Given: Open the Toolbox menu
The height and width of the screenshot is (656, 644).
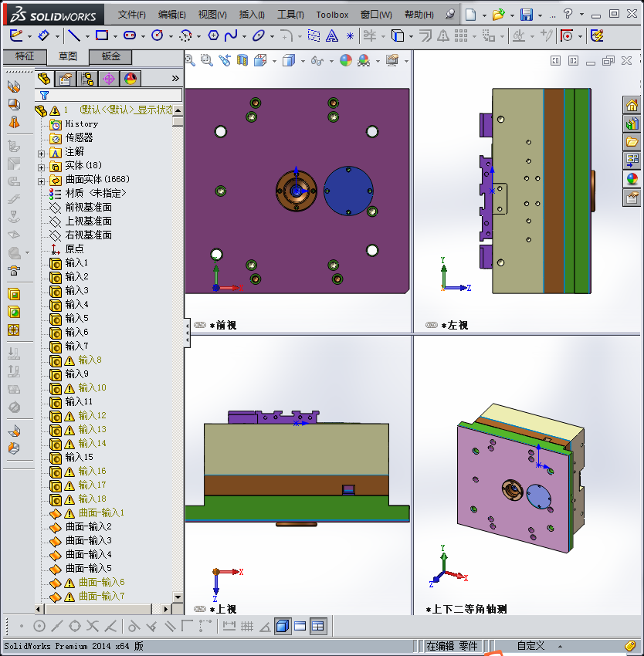Looking at the screenshot, I should pyautogui.click(x=332, y=15).
